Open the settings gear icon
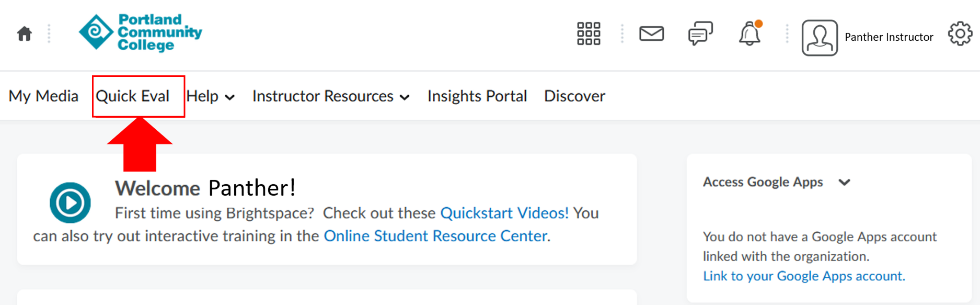980x305 pixels. (961, 33)
